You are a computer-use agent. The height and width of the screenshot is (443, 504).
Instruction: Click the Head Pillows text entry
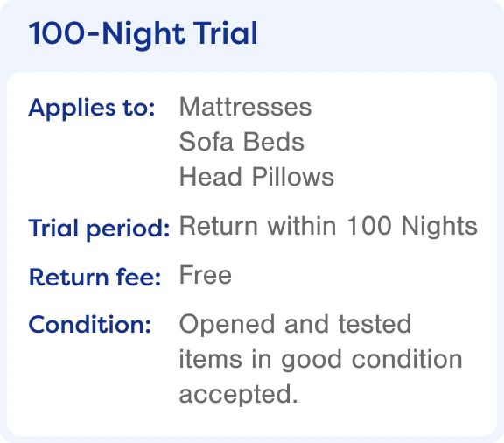256,176
